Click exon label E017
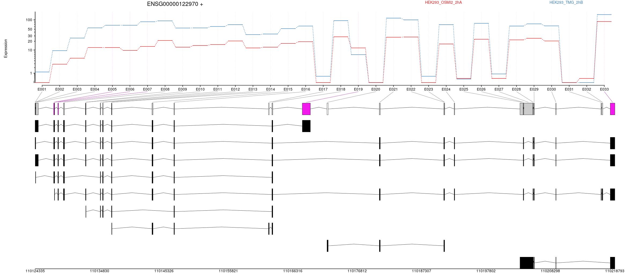Screen dimensions: 644x276 (323, 89)
